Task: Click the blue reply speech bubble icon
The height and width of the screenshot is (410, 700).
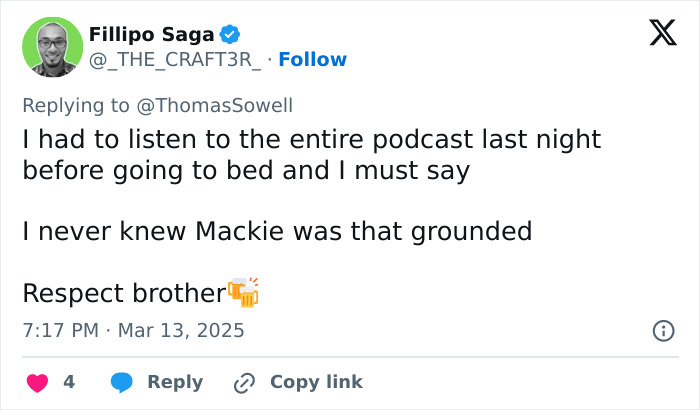Action: click(x=122, y=382)
